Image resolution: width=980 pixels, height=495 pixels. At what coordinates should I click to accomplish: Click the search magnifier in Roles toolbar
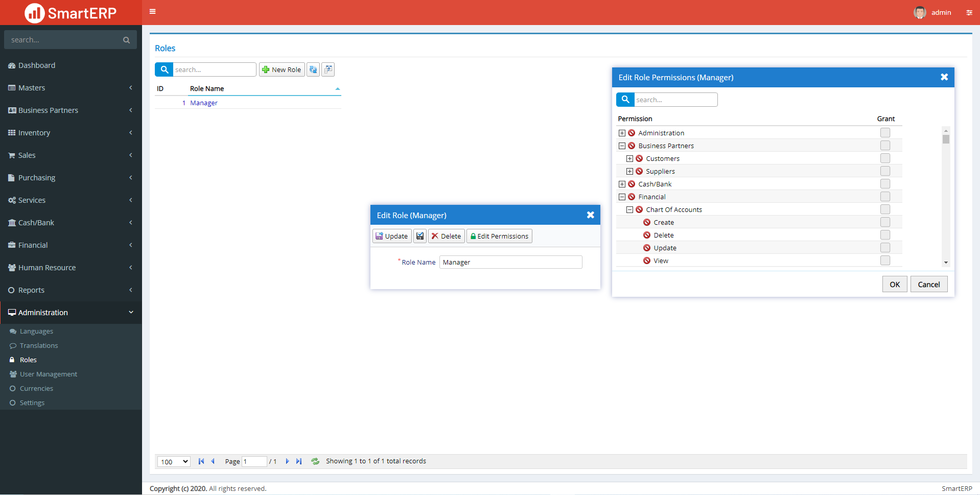coord(164,69)
